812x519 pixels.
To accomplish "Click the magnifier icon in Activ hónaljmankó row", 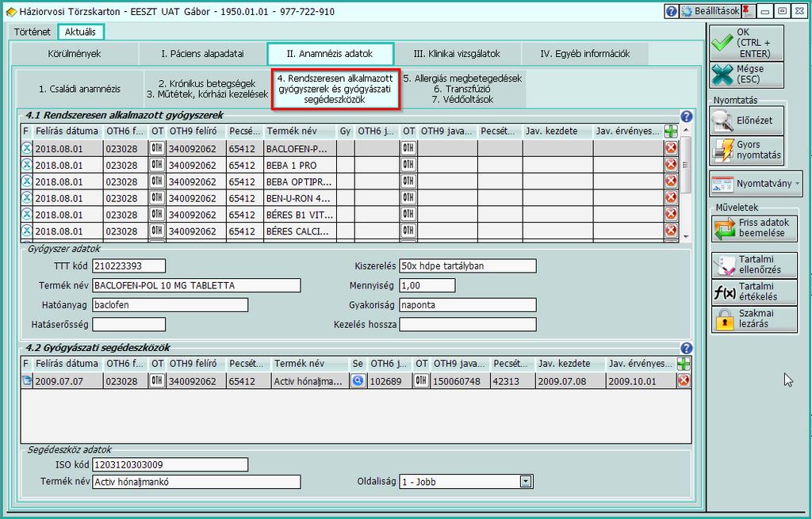I will pyautogui.click(x=358, y=381).
